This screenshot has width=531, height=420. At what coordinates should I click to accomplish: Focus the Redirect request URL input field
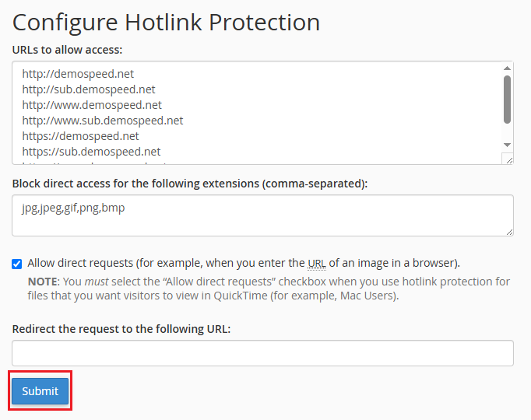tap(262, 352)
